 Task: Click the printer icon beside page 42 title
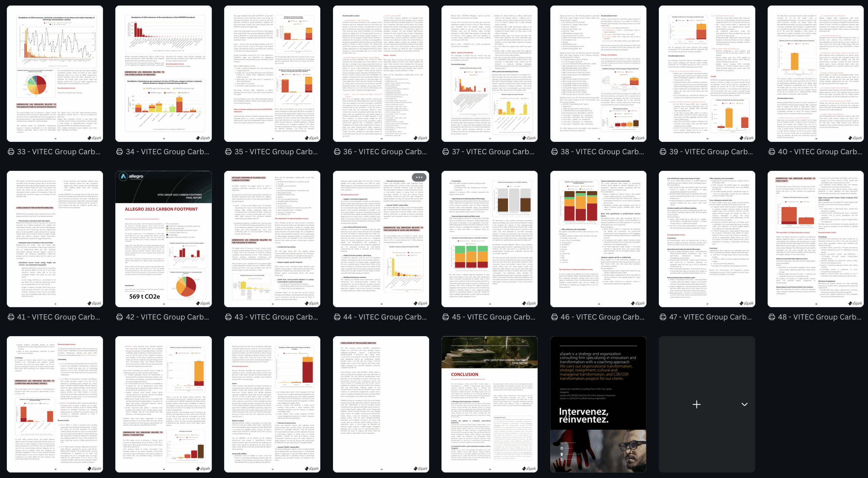click(120, 317)
